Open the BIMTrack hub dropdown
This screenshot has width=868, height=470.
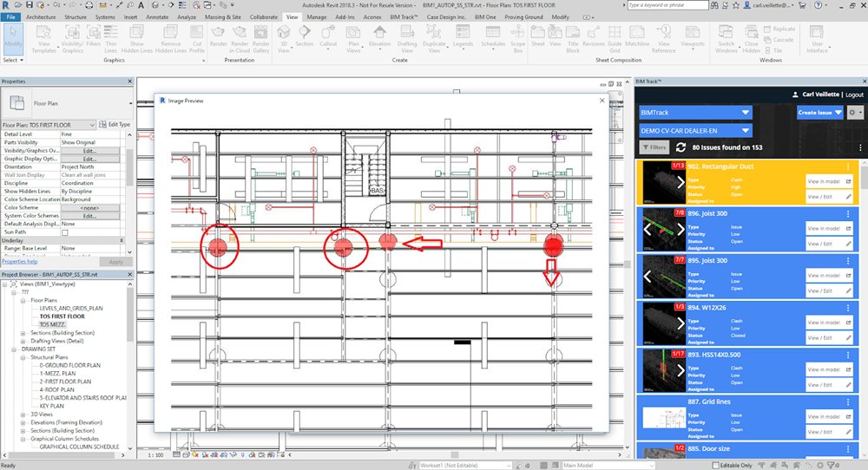695,112
